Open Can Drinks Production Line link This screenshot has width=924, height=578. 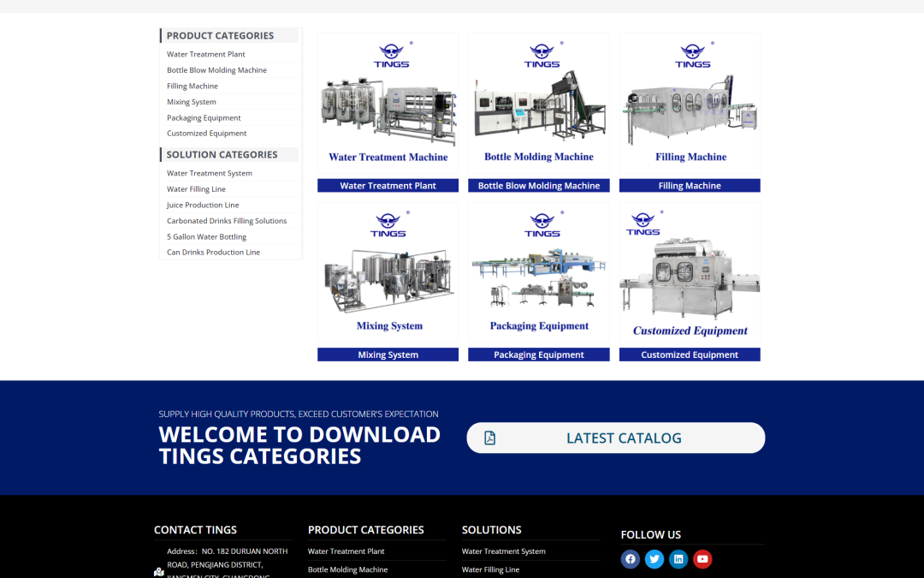coord(213,253)
